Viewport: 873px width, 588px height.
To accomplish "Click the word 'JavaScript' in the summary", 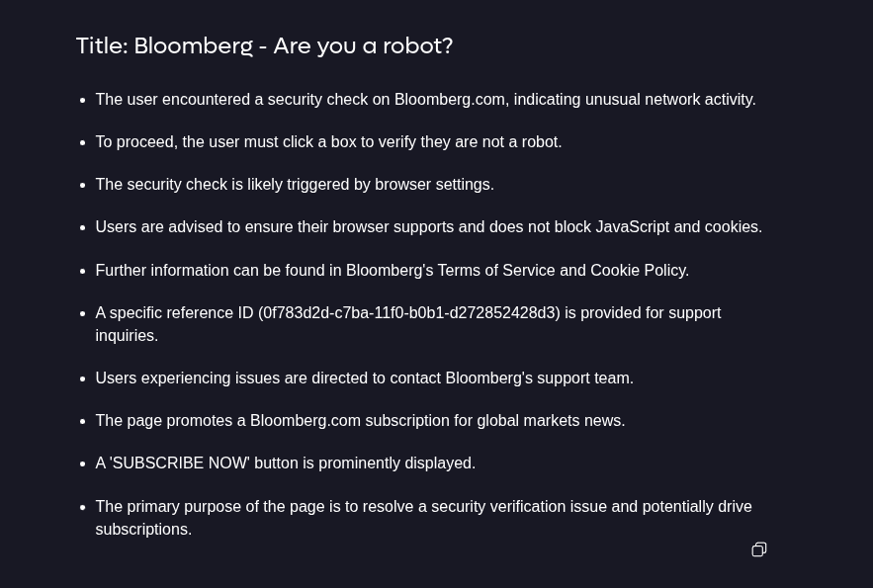I will 632,227.
